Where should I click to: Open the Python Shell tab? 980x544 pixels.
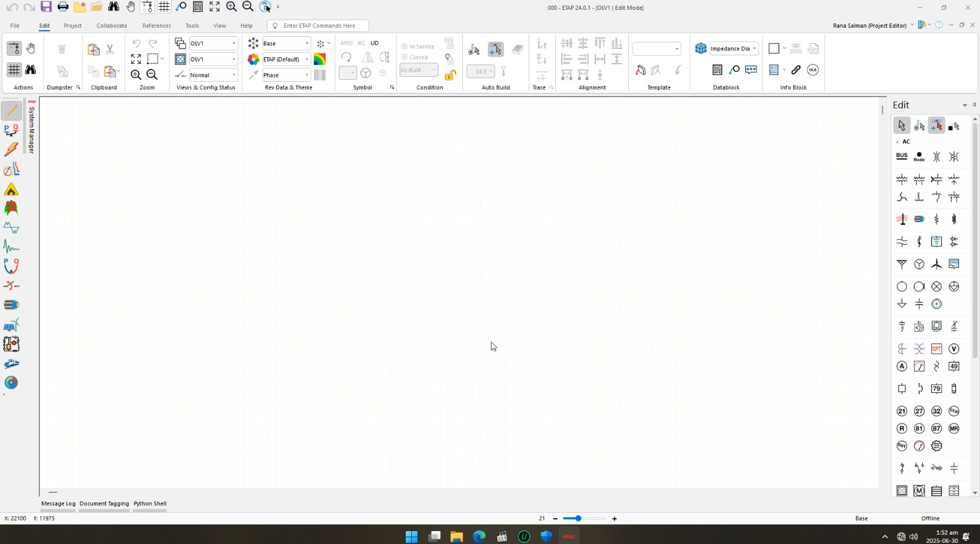point(150,503)
